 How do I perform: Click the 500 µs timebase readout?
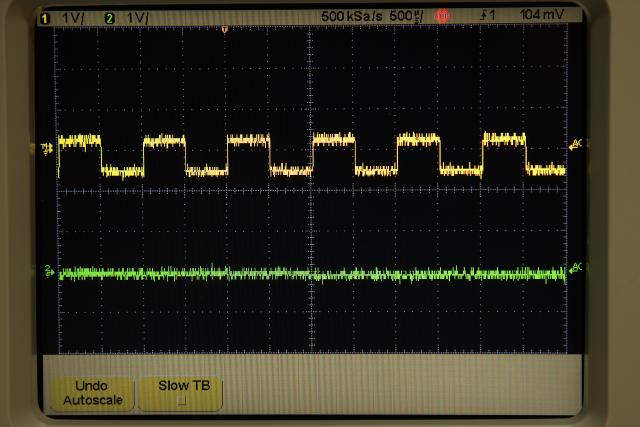coord(406,16)
